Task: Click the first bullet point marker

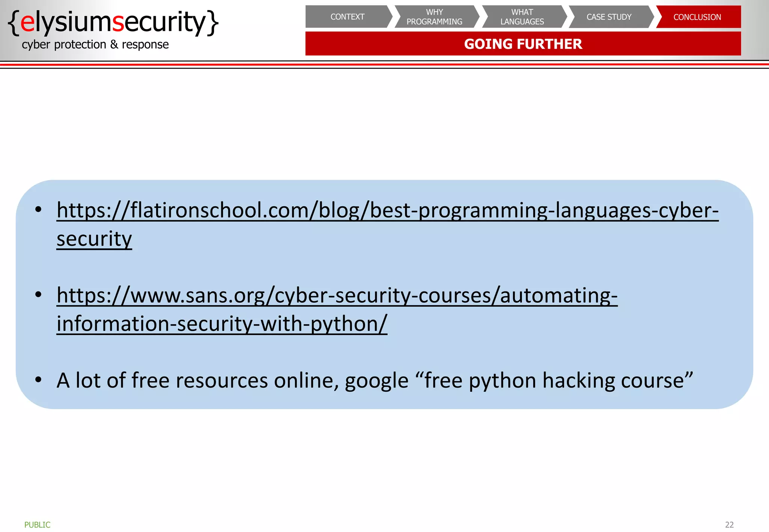Action: pyautogui.click(x=38, y=210)
